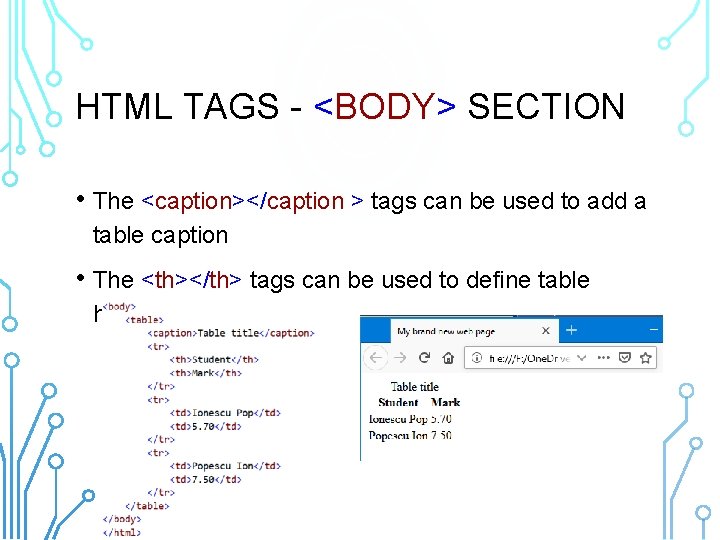Click the '<th>Mark</th>' code line

click(205, 373)
